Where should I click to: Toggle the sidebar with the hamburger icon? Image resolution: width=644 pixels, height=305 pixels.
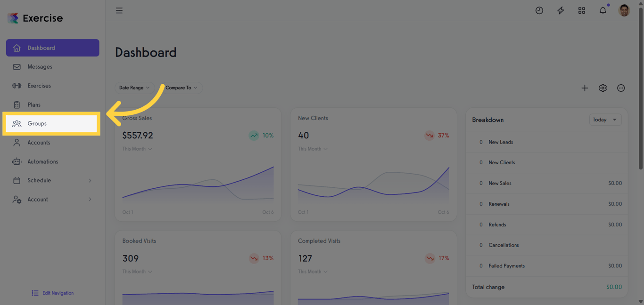pos(119,10)
